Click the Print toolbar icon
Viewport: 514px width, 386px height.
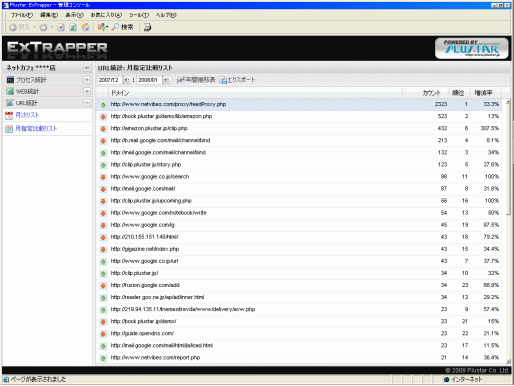tap(147, 27)
